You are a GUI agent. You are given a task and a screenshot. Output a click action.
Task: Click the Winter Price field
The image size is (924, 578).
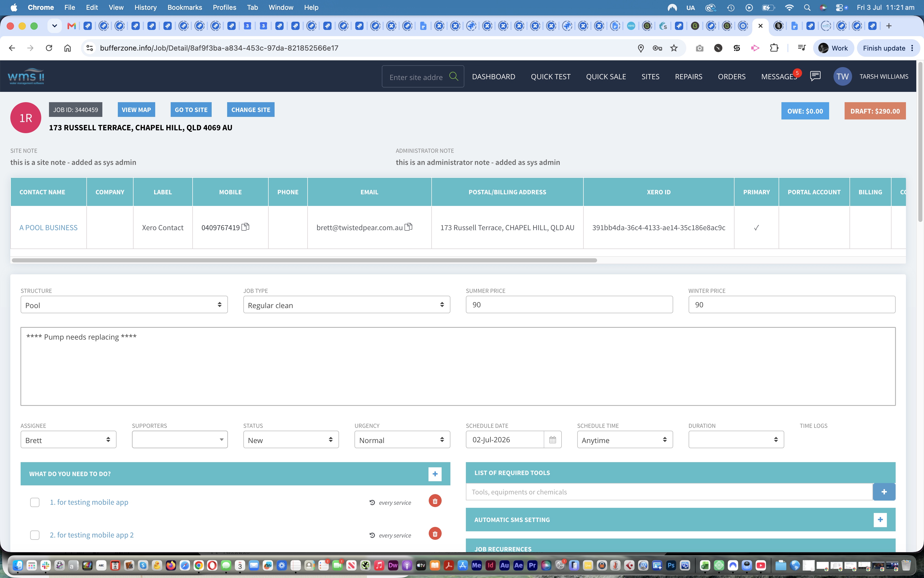click(x=791, y=305)
